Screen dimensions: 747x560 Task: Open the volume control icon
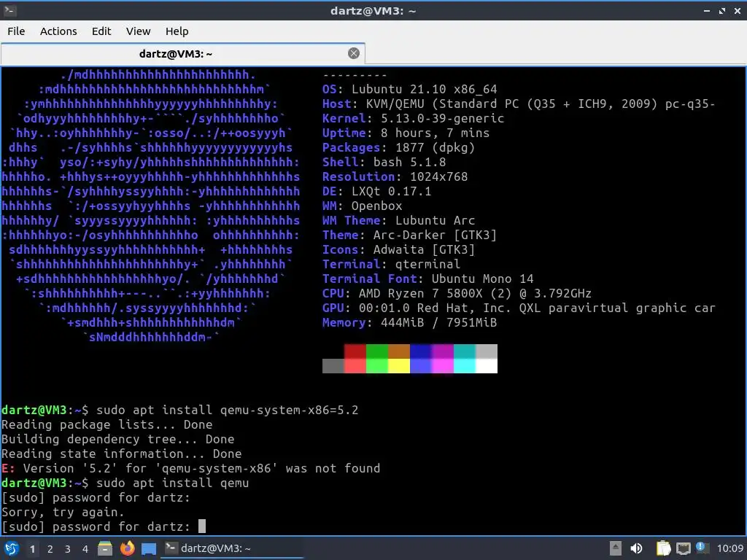pyautogui.click(x=636, y=548)
